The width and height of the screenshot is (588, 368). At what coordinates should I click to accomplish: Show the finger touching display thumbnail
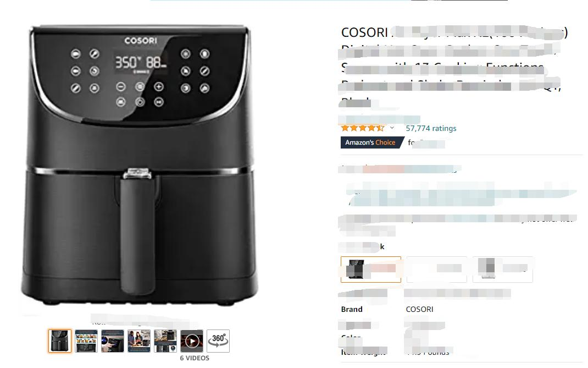coord(113,341)
